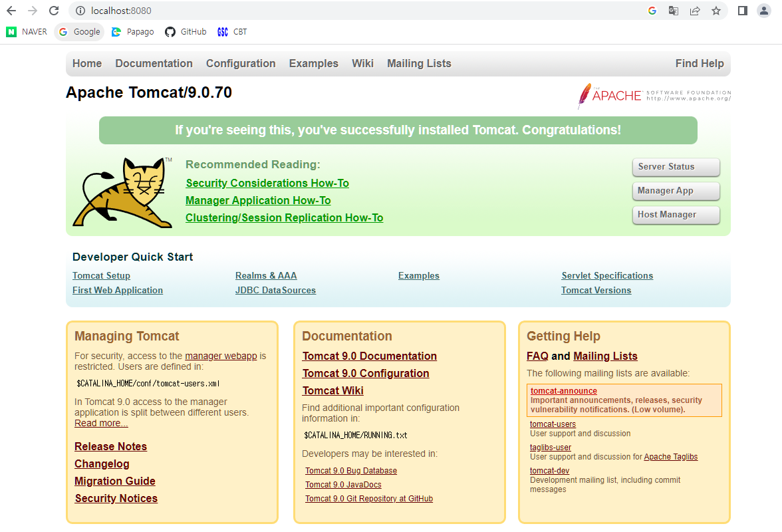The width and height of the screenshot is (782, 532).
Task: Open Tomcat 9.0 JavaDocs link
Action: [x=343, y=485]
